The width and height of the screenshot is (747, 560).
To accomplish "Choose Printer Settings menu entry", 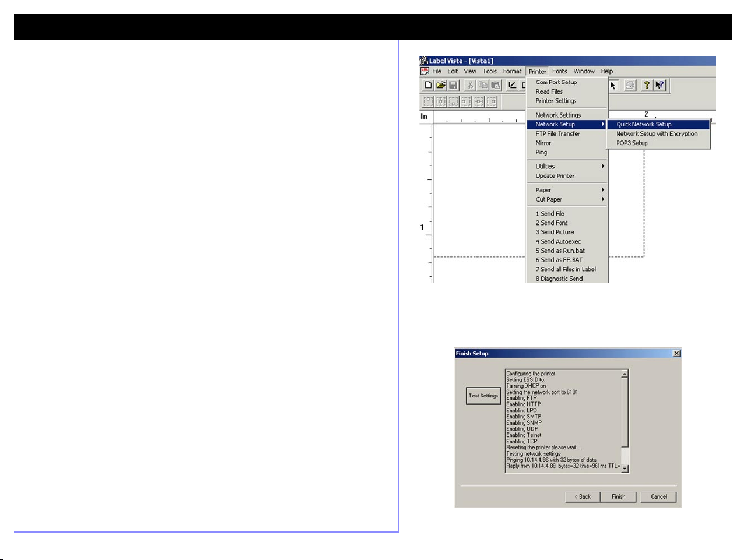I will [x=567, y=101].
